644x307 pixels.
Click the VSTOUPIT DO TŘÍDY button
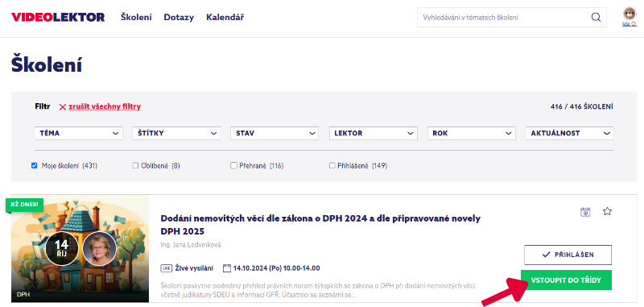[566, 280]
